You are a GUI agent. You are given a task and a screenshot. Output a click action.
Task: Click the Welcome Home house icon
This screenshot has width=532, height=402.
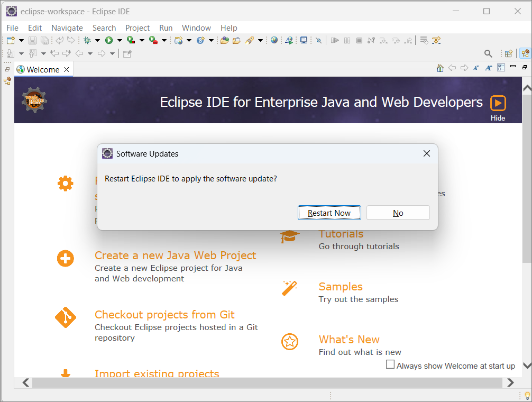point(440,68)
